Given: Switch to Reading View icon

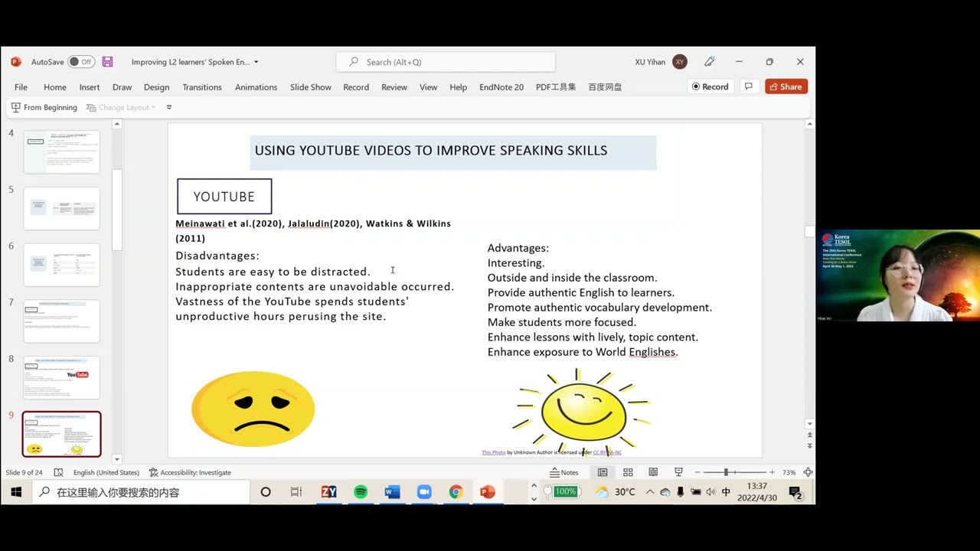Looking at the screenshot, I should (653, 472).
